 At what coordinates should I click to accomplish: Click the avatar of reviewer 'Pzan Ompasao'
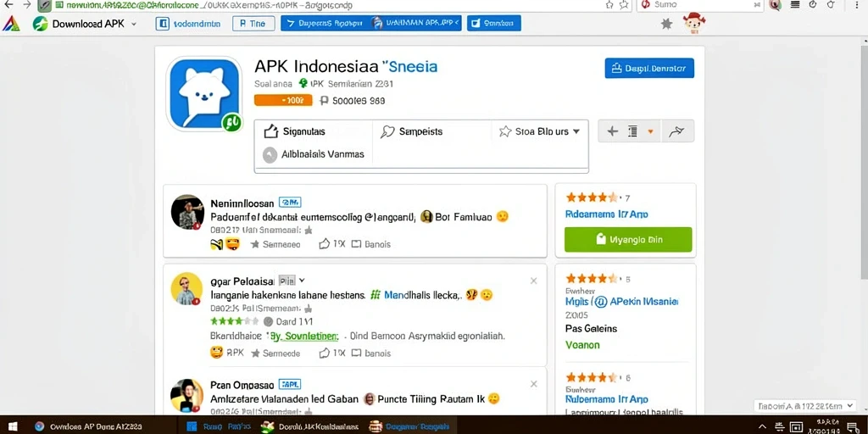(x=187, y=395)
